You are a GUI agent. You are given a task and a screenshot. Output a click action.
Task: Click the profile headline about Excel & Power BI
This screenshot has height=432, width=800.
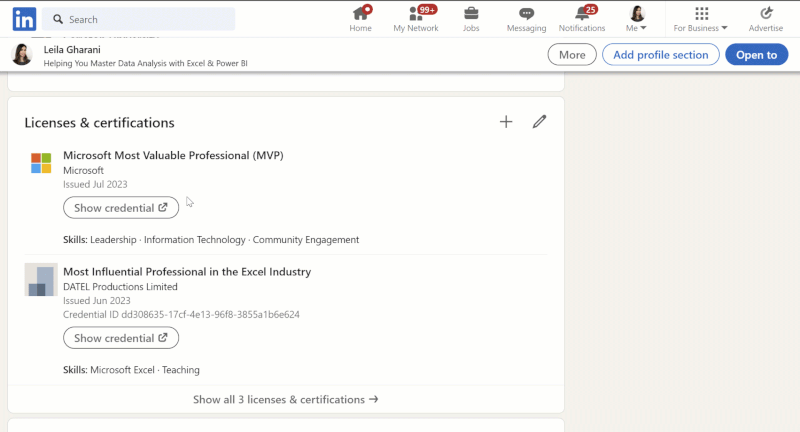(x=145, y=63)
